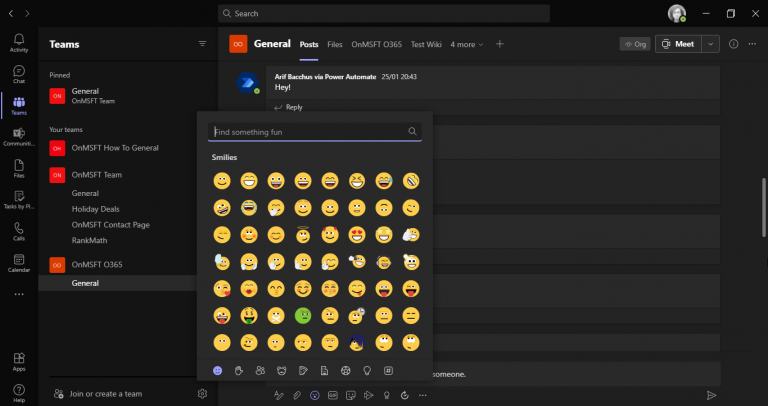The image size is (768, 406).
Task: Click the 'Find something fun' emoji search
Action: point(314,132)
